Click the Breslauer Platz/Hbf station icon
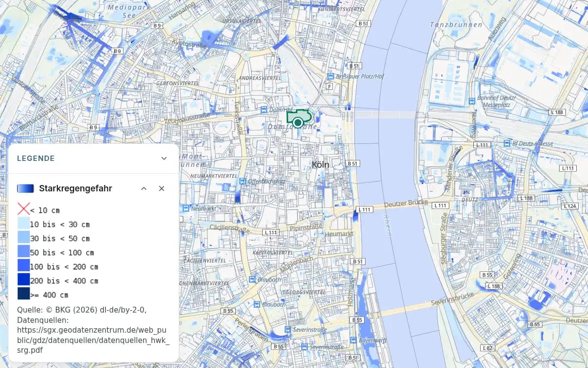This screenshot has width=588, height=368. click(x=331, y=77)
